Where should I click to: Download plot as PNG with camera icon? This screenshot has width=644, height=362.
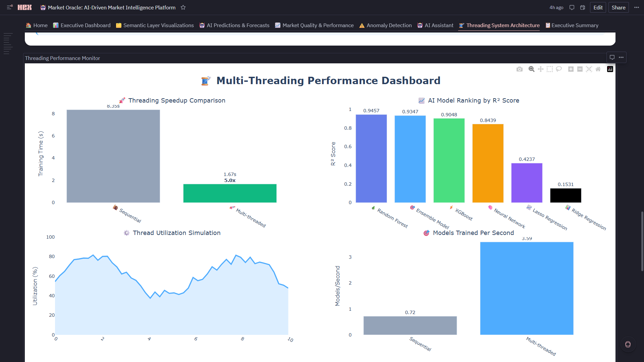click(x=520, y=69)
